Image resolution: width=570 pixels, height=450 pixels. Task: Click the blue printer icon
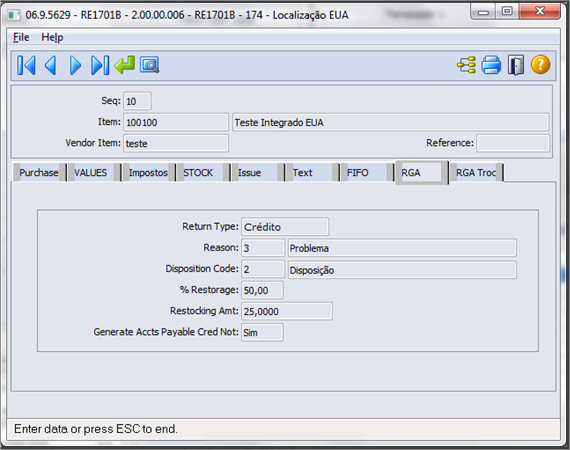click(491, 65)
